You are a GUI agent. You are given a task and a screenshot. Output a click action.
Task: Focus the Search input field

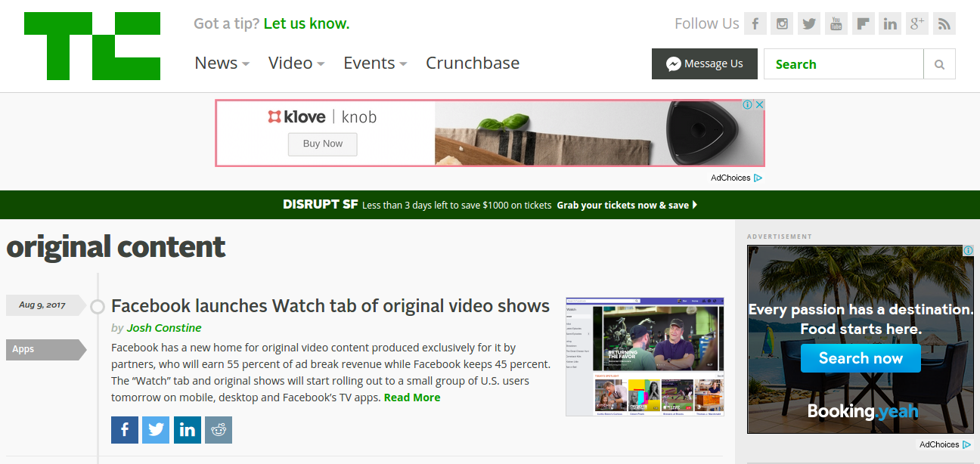(x=844, y=64)
